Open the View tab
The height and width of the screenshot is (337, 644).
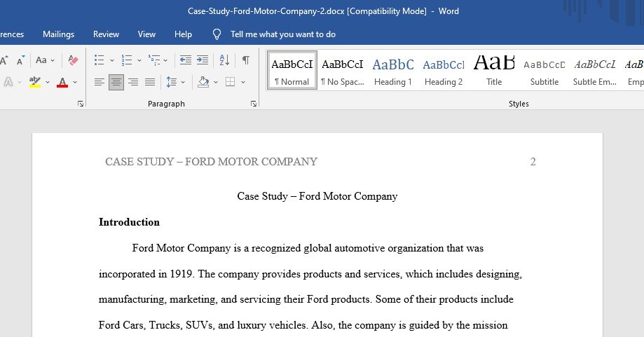pos(146,34)
